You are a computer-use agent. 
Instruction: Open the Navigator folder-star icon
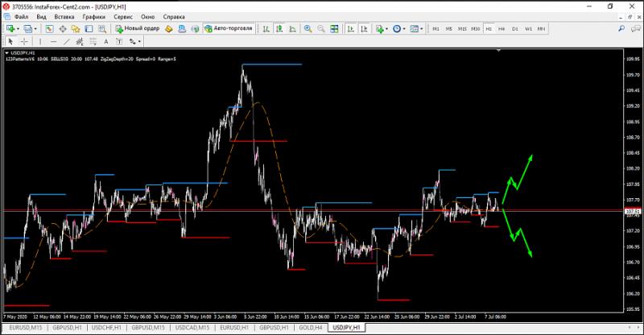[x=76, y=29]
